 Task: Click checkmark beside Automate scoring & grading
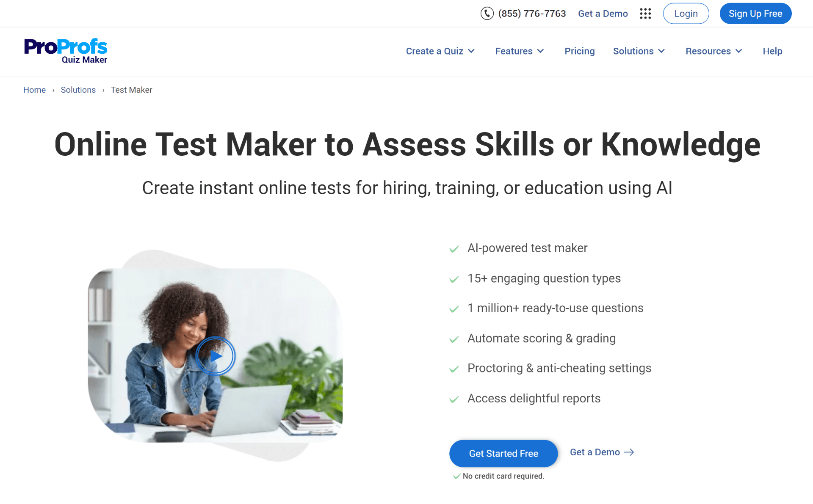pos(454,339)
